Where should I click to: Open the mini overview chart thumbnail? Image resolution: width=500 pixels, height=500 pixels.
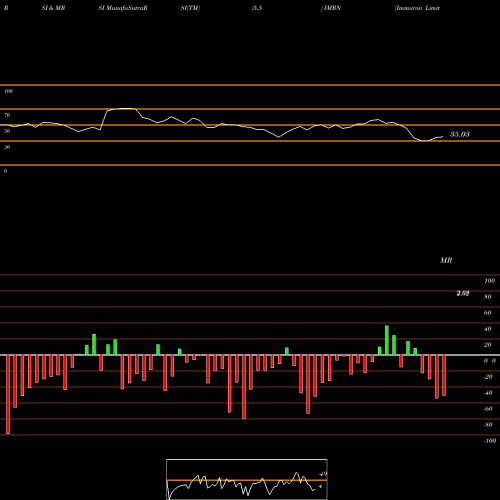point(247,479)
